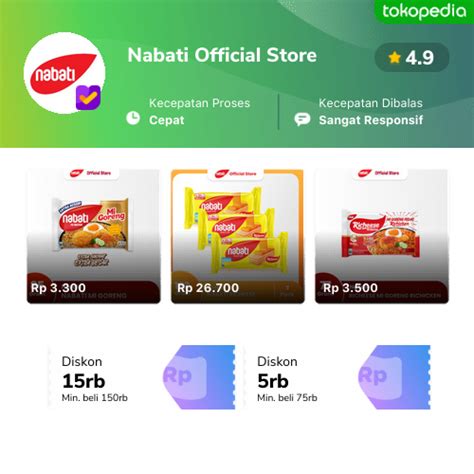Click the 4.9 rating badge
474x474 pixels.
pyautogui.click(x=412, y=58)
